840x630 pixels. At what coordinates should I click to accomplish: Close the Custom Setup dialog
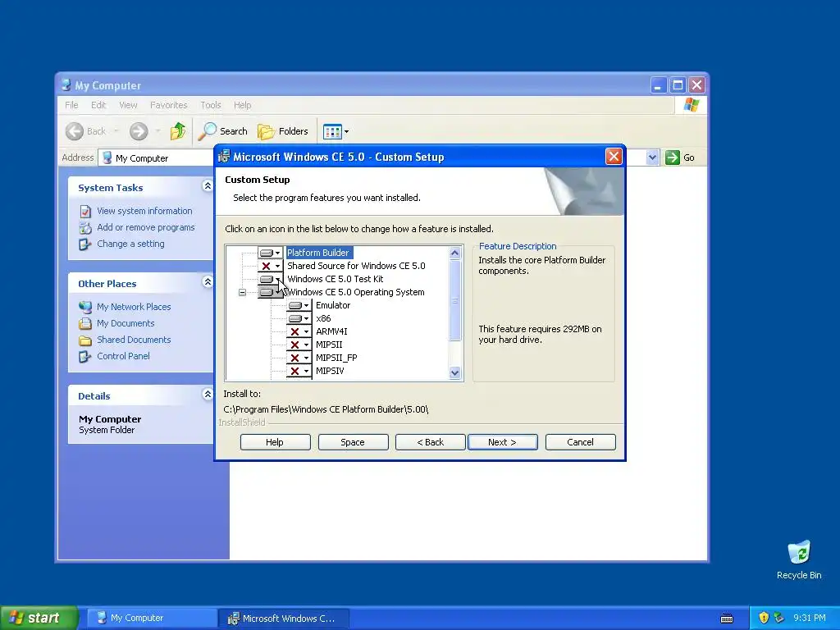tap(614, 157)
